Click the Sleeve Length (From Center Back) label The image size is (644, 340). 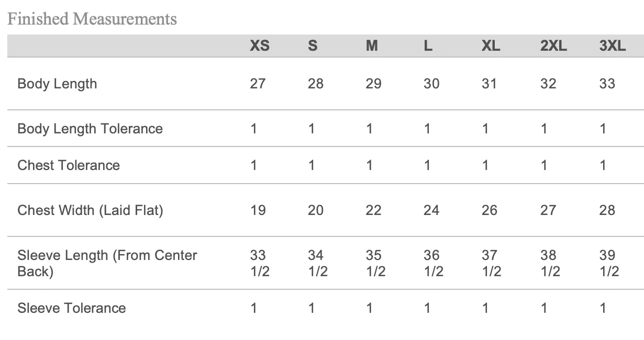click(107, 264)
